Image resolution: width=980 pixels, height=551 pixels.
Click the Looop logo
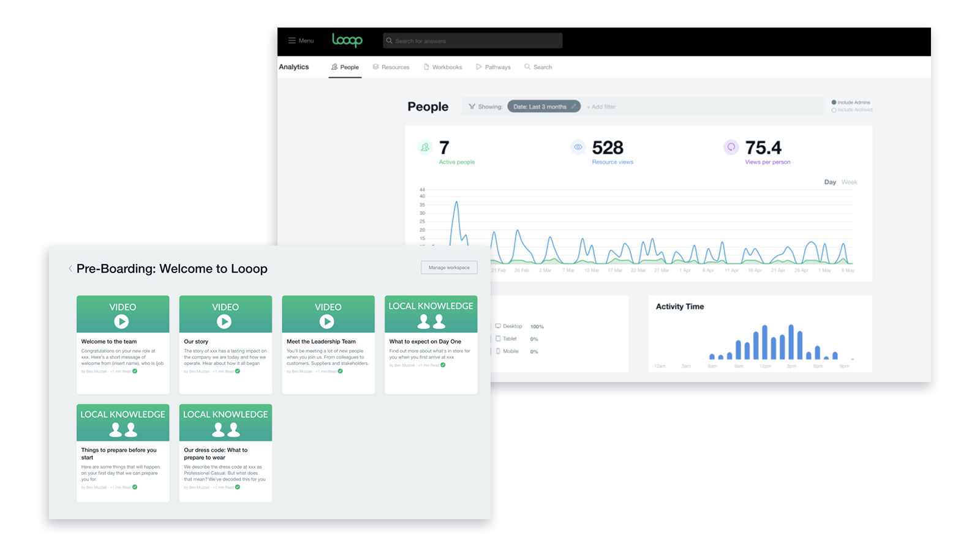[x=347, y=40]
